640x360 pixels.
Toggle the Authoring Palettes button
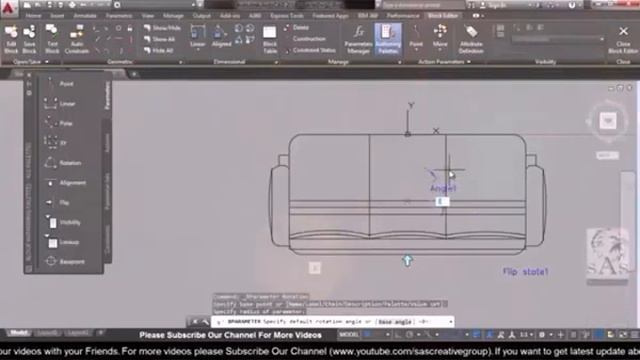pyautogui.click(x=388, y=39)
